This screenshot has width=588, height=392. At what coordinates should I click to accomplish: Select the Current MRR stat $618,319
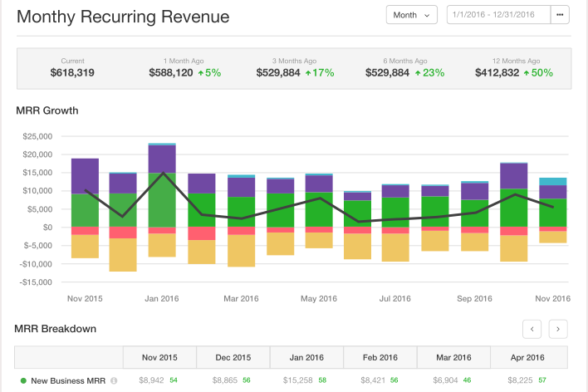(x=72, y=72)
